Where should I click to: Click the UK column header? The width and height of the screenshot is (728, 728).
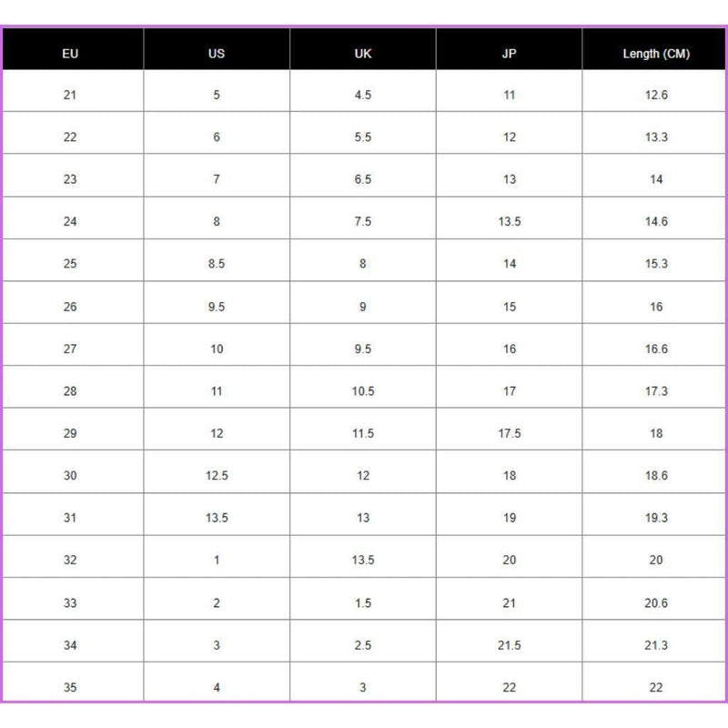[363, 54]
